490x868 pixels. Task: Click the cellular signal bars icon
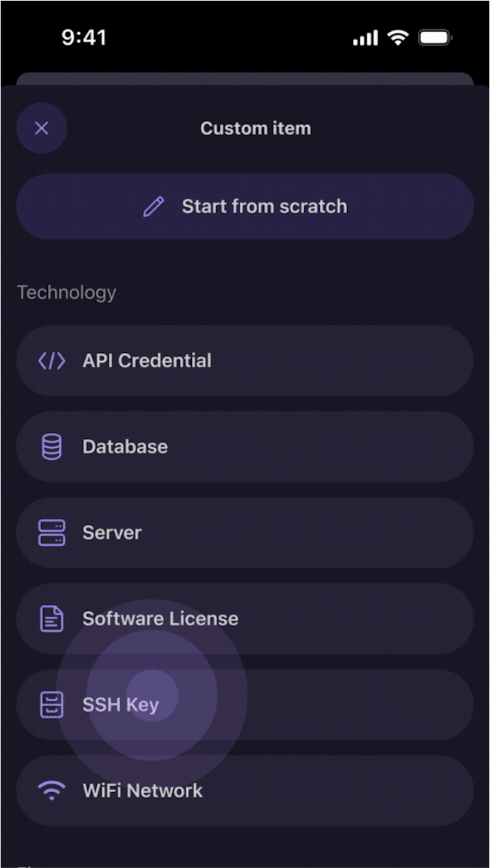click(366, 39)
